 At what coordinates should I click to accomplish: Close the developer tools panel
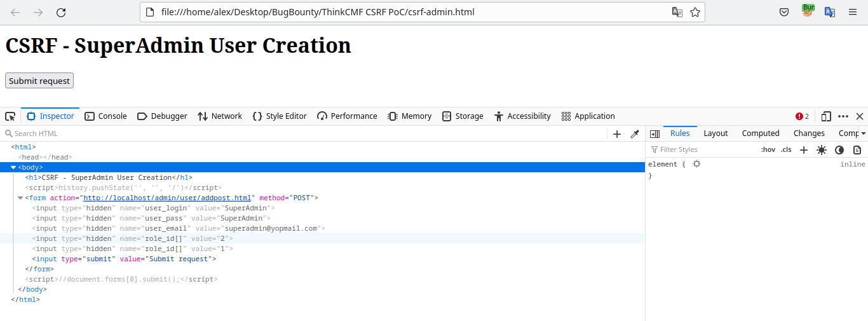click(x=860, y=116)
